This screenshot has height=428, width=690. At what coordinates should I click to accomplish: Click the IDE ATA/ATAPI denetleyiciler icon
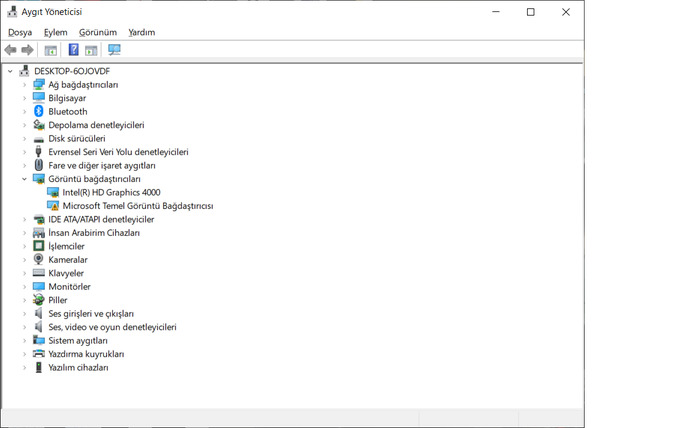39,219
